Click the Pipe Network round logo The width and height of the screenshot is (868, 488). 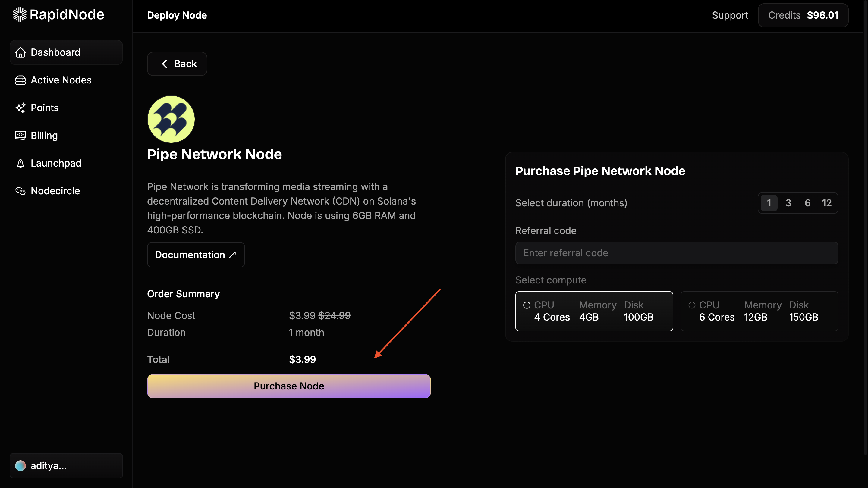pyautogui.click(x=171, y=119)
